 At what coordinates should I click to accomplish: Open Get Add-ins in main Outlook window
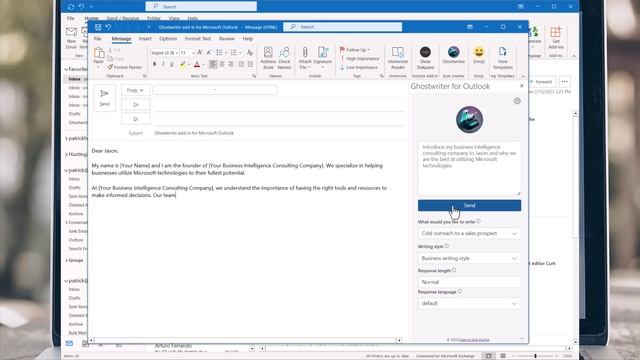click(556, 38)
